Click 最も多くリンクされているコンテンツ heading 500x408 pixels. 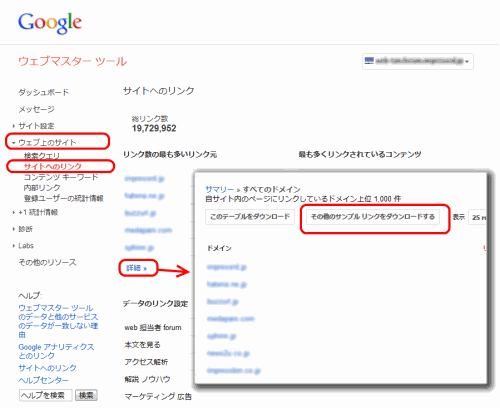(x=360, y=154)
